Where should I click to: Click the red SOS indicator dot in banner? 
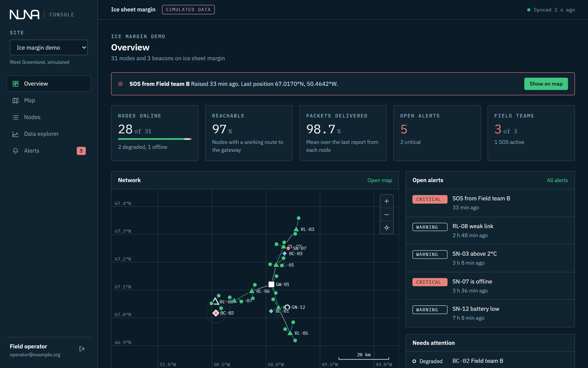click(120, 84)
